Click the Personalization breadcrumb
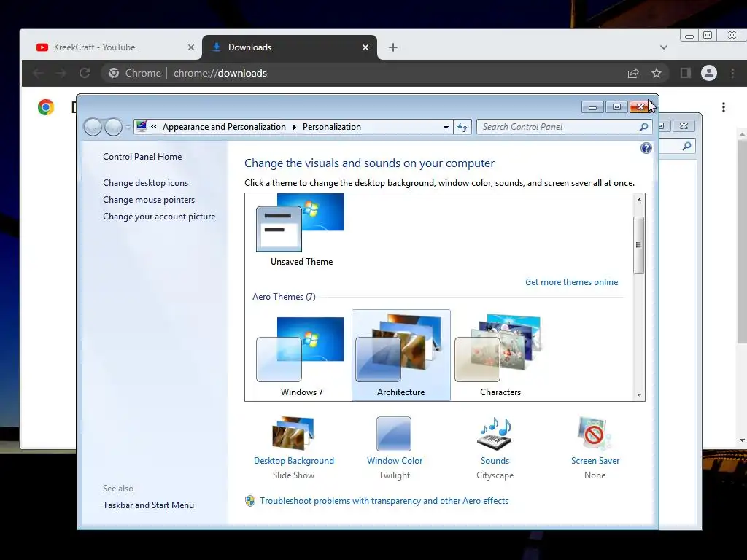The height and width of the screenshot is (560, 747). point(332,127)
